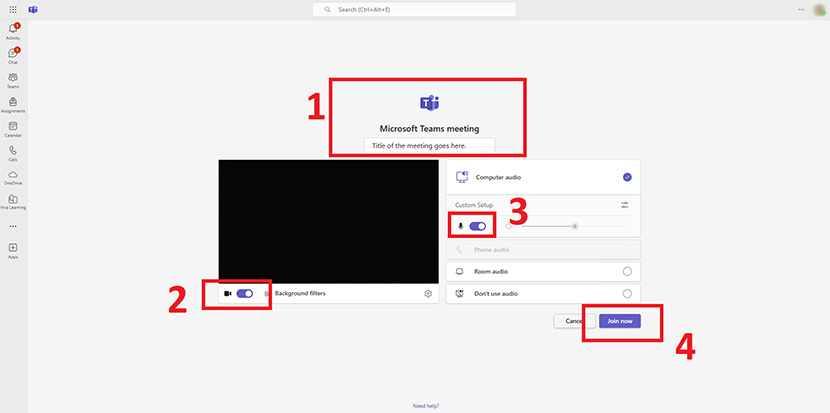
Task: Open Calls in the left sidebar
Action: [13, 152]
